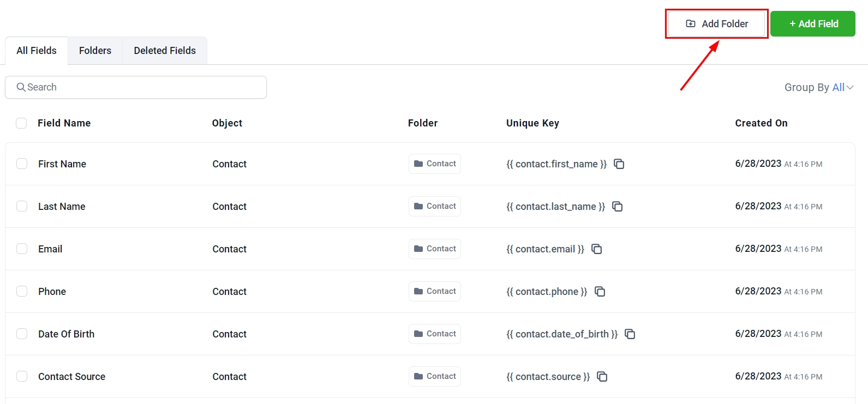Switch to the Folders tab
The image size is (868, 404).
95,51
